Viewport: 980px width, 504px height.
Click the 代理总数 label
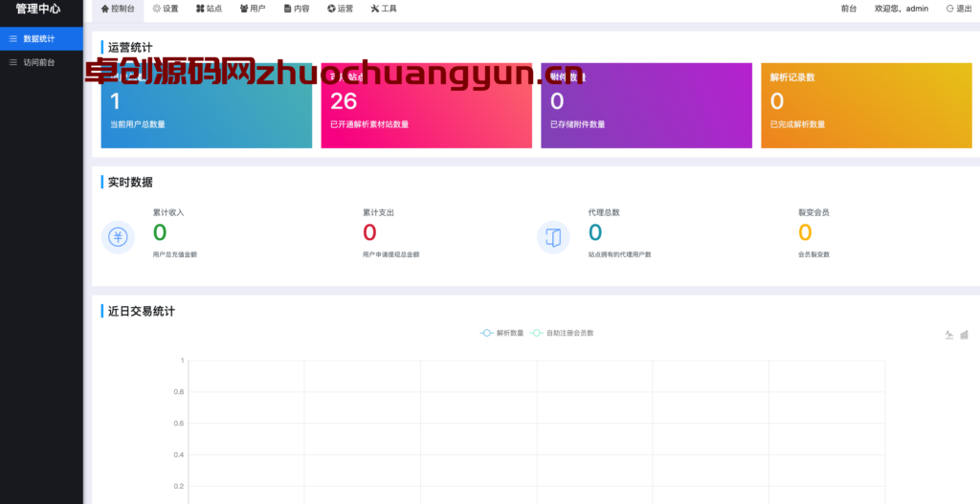tap(604, 212)
